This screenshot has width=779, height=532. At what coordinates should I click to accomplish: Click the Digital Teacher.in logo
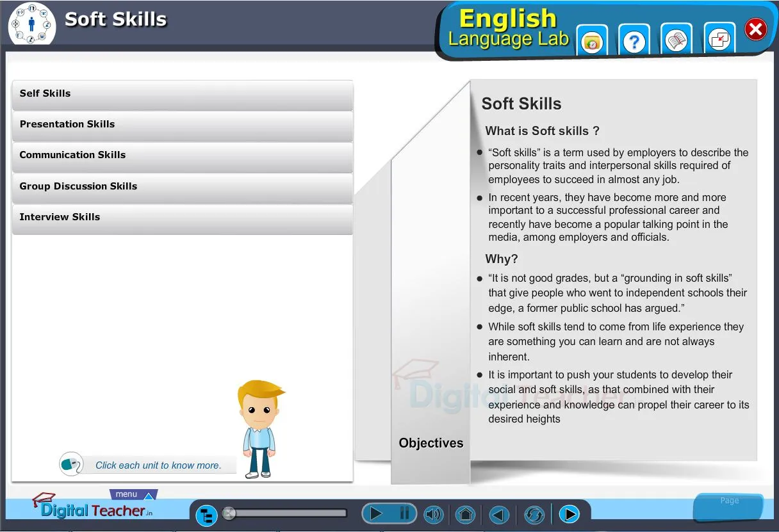tap(93, 506)
